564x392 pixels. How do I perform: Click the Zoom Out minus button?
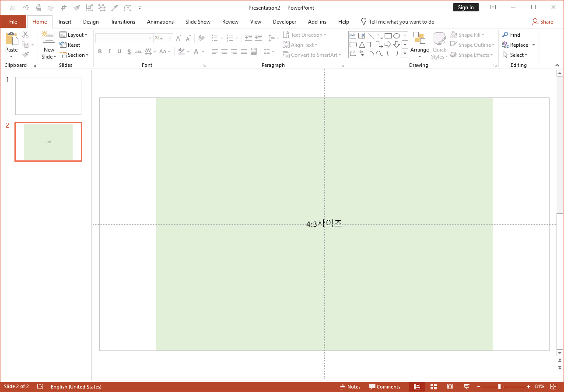coord(479,387)
